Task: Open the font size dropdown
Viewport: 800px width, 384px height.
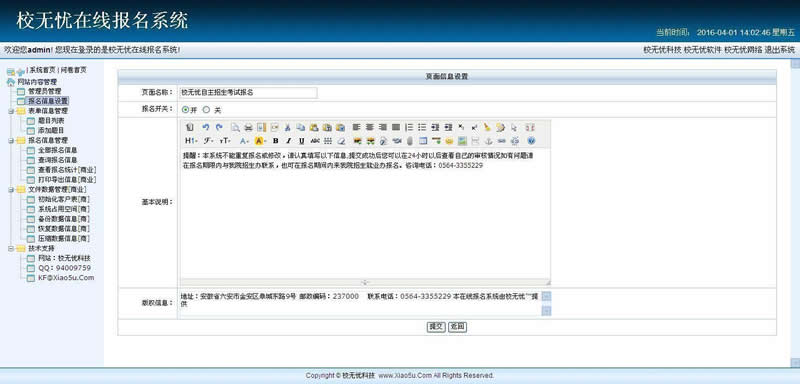Action: 225,141
